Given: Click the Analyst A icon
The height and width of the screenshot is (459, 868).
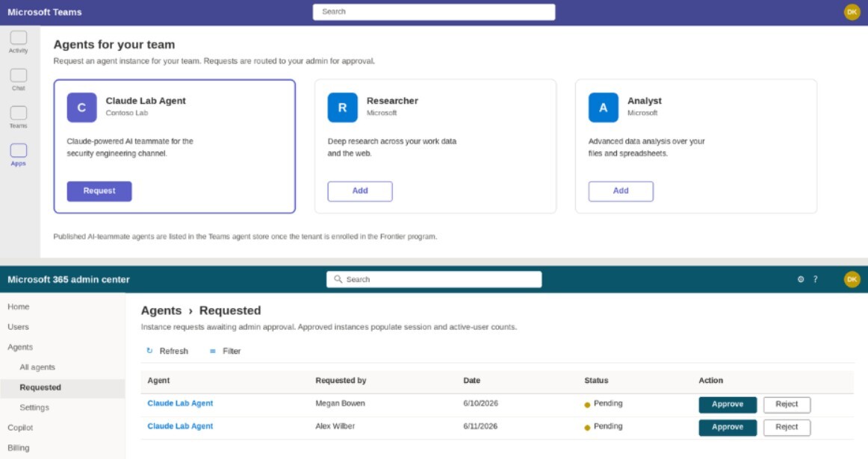Looking at the screenshot, I should pos(603,107).
